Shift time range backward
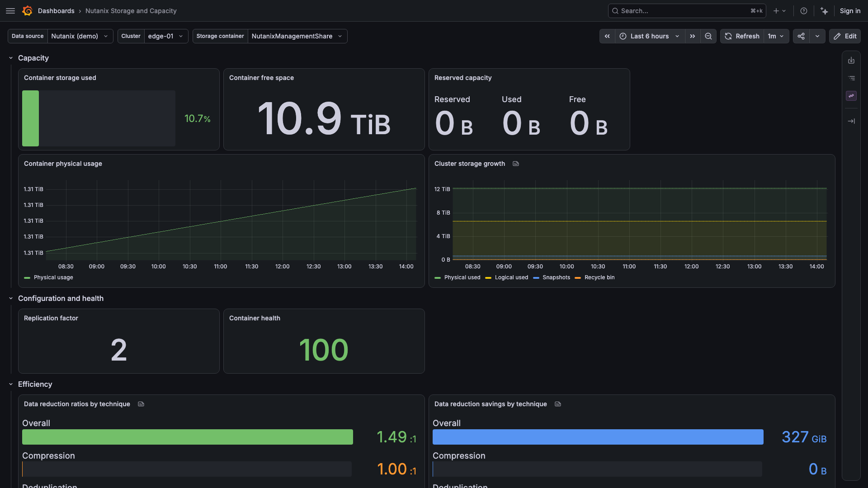Viewport: 868px width, 488px height. [607, 36]
